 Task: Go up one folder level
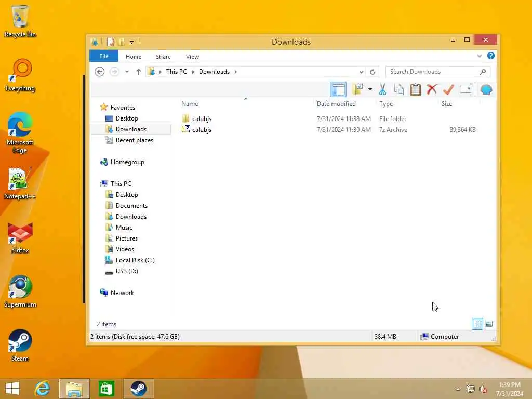coord(138,72)
